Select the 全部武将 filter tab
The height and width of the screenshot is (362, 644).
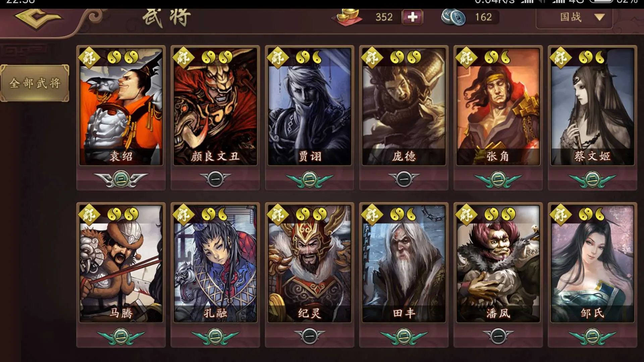(x=35, y=83)
